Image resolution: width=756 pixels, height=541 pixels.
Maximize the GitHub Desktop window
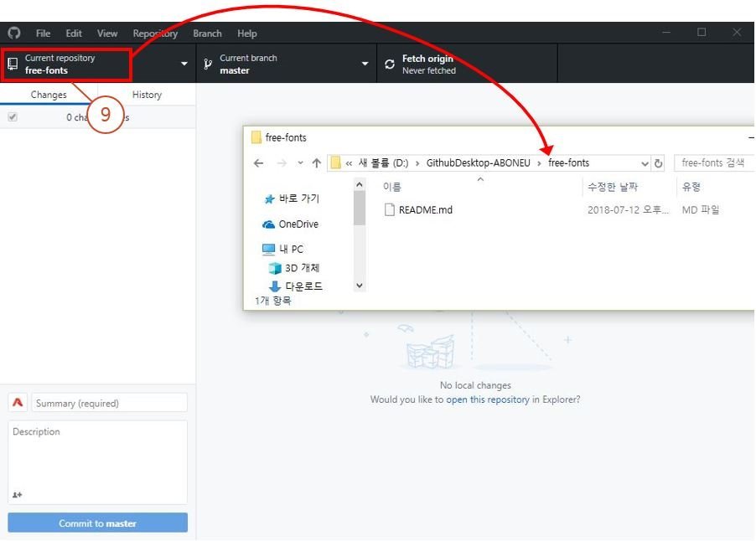click(702, 33)
